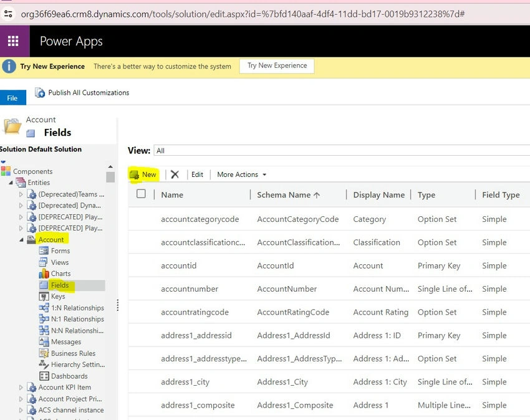The width and height of the screenshot is (530, 420).
Task: Collapse the Entities tree node
Action: click(11, 183)
